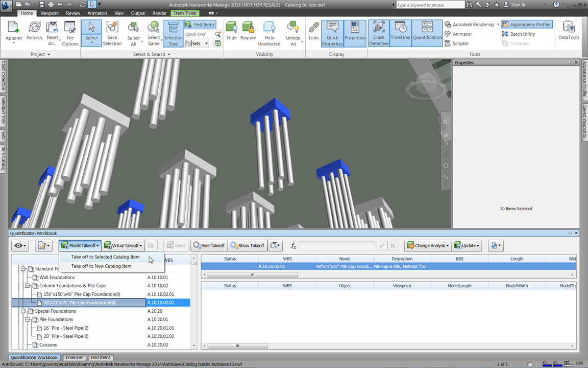Choose Take off to Selected Catalog Item
The height and width of the screenshot is (368, 588).
tap(105, 257)
